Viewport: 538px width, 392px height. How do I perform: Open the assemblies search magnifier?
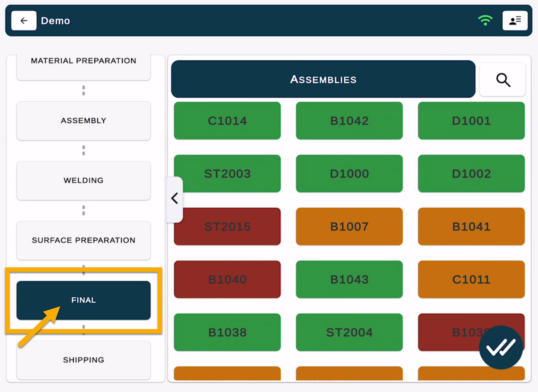pyautogui.click(x=502, y=80)
